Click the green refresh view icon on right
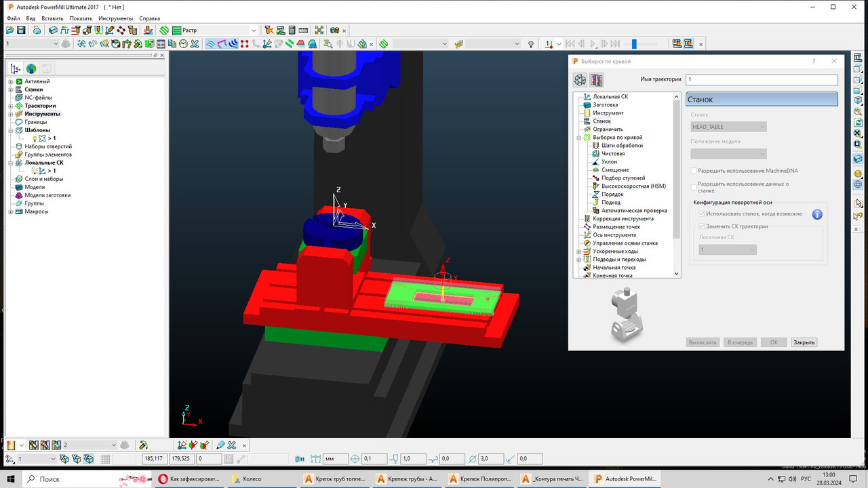Screen dimensions: 868x488 (x=858, y=123)
